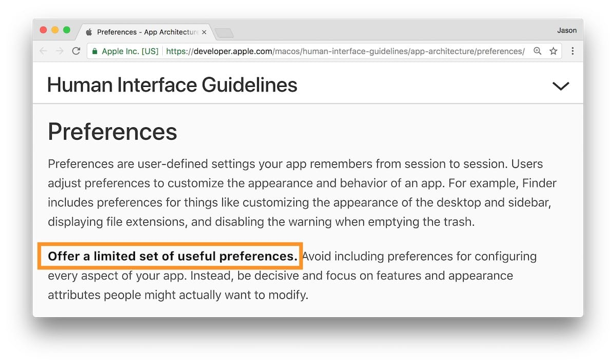
Task: Click the green secure padlock icon
Action: (x=94, y=51)
